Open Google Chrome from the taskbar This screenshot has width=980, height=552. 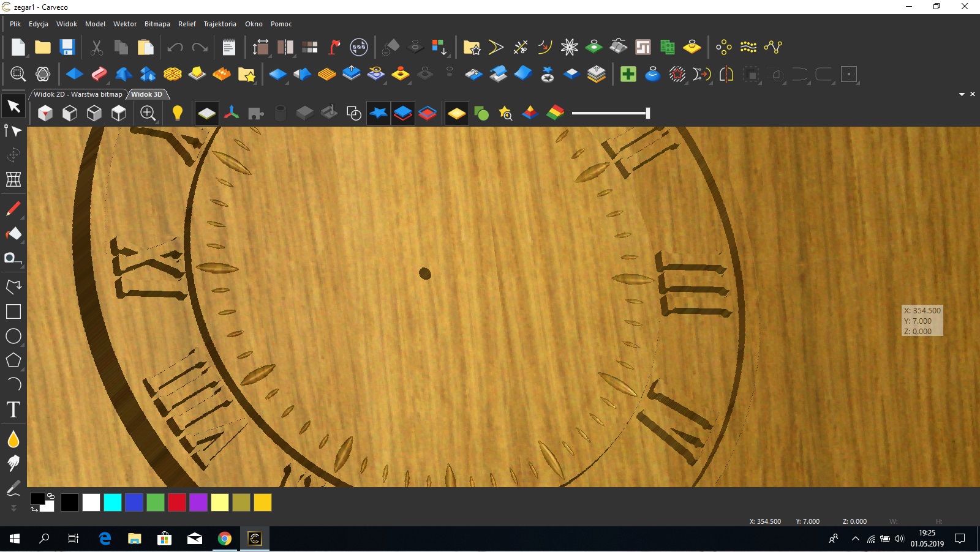click(225, 539)
